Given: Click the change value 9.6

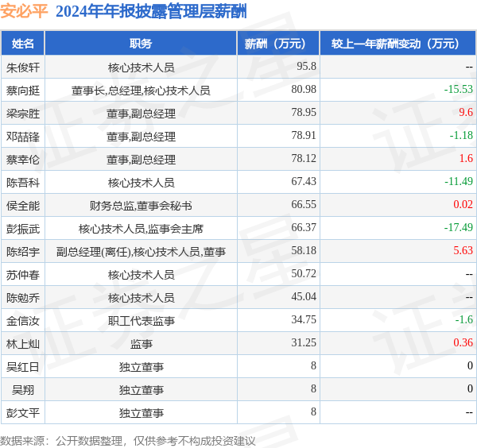Looking at the screenshot, I should click(466, 112).
